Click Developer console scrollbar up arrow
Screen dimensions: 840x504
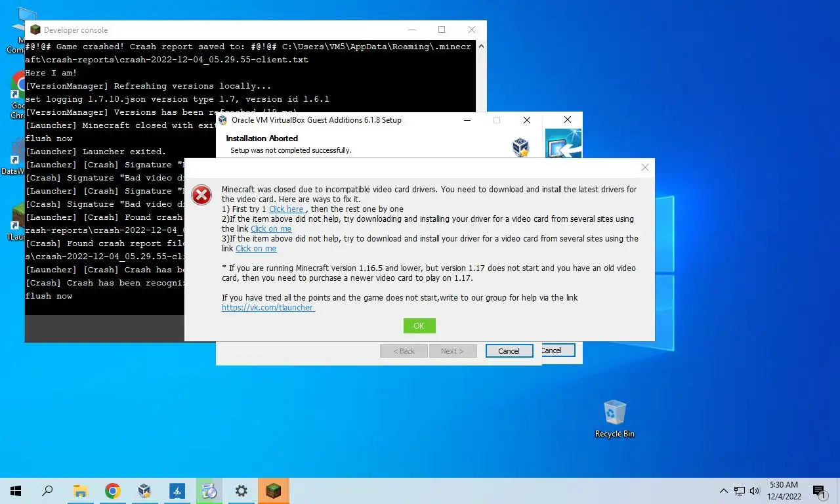coord(482,47)
